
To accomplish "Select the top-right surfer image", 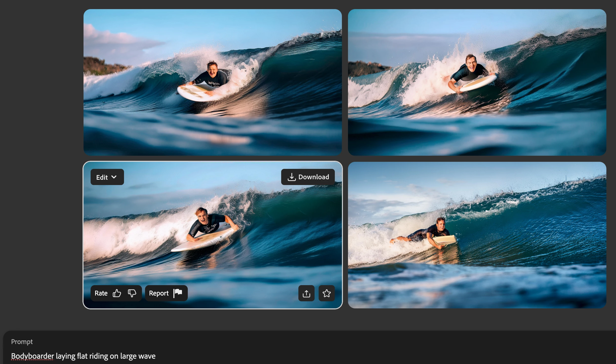I will [x=477, y=82].
